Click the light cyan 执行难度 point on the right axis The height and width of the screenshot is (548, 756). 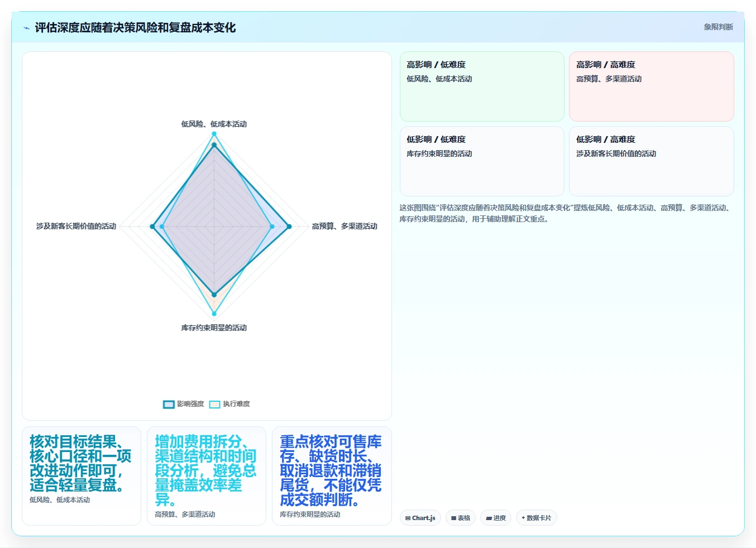tap(272, 227)
